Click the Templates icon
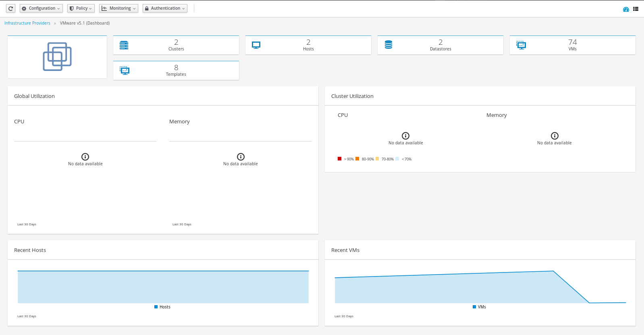Image resolution: width=644 pixels, height=335 pixels. point(125,71)
